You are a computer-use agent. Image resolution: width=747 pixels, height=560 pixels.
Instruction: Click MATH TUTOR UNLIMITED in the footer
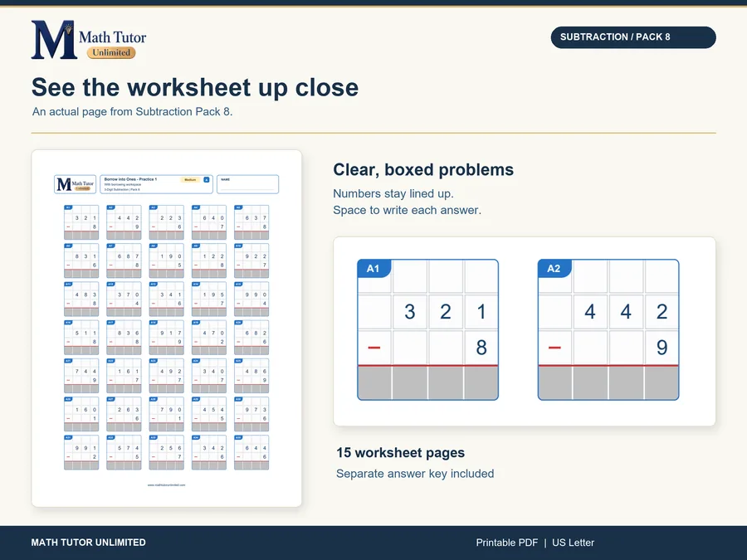(89, 543)
